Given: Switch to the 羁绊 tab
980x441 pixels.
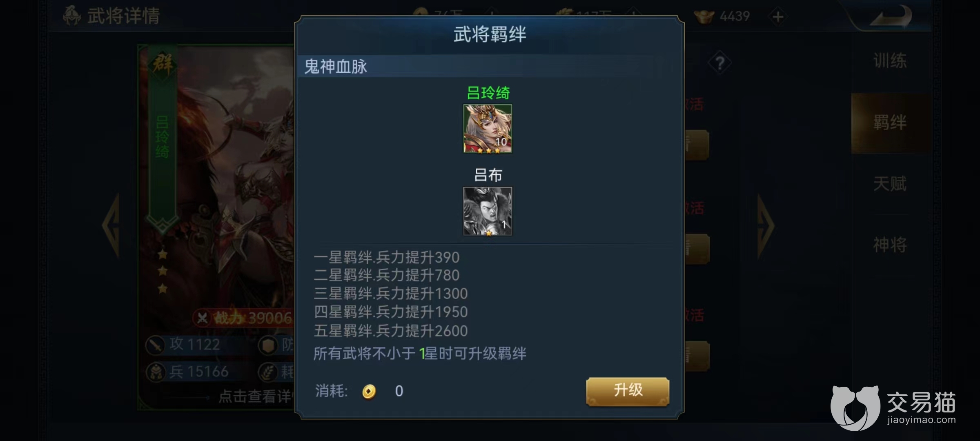Looking at the screenshot, I should click(x=890, y=122).
